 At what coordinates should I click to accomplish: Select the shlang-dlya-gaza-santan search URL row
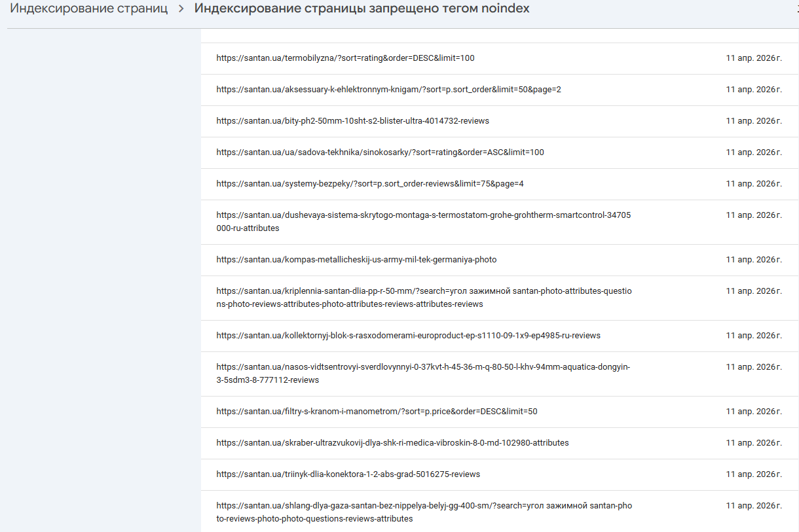pyautogui.click(x=500, y=512)
